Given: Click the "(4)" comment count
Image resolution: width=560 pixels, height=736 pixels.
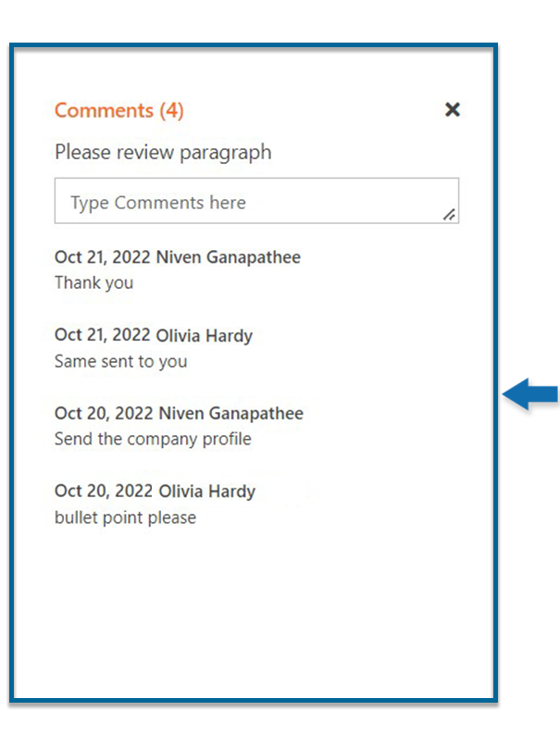Looking at the screenshot, I should (172, 110).
